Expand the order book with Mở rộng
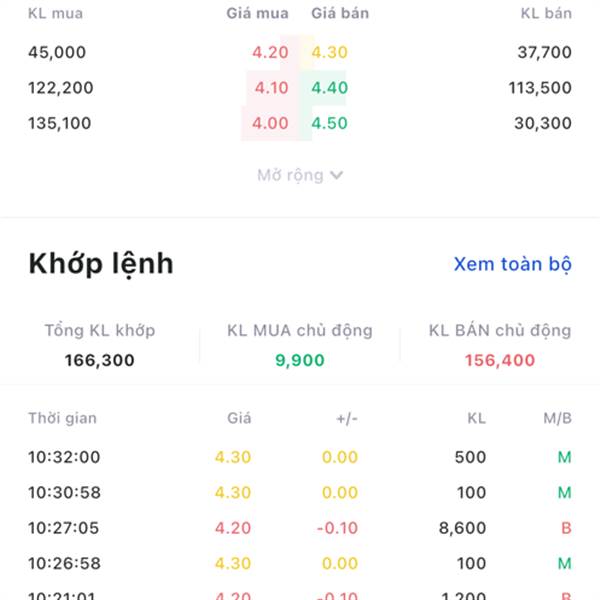The height and width of the screenshot is (600, 600). click(x=300, y=175)
